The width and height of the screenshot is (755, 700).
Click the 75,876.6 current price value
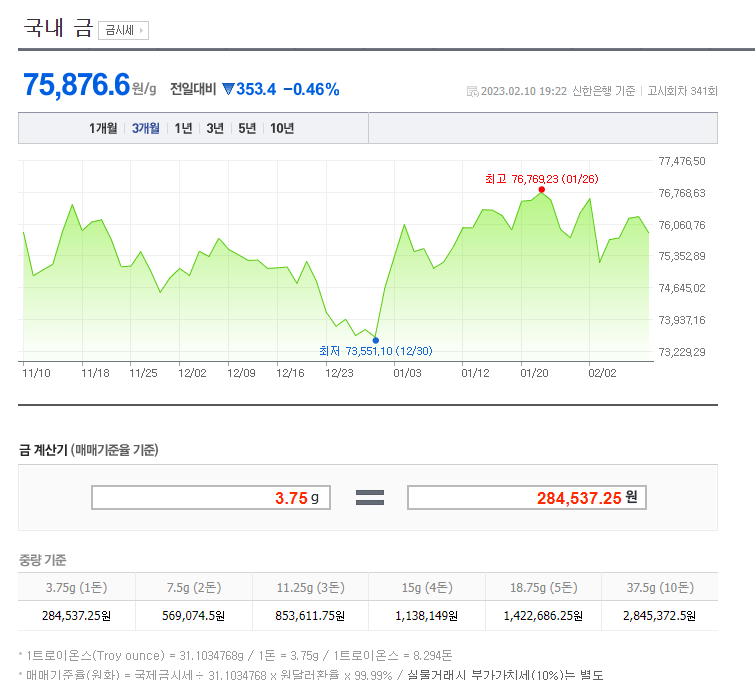click(x=77, y=85)
